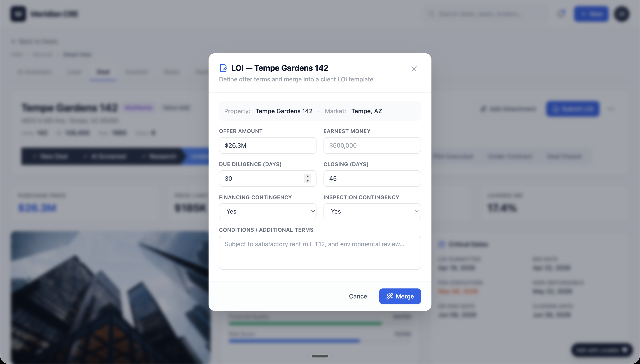This screenshot has height=364, width=640.
Task: Click the "FINANCING CONTINGENCY" label
Action: (x=255, y=197)
